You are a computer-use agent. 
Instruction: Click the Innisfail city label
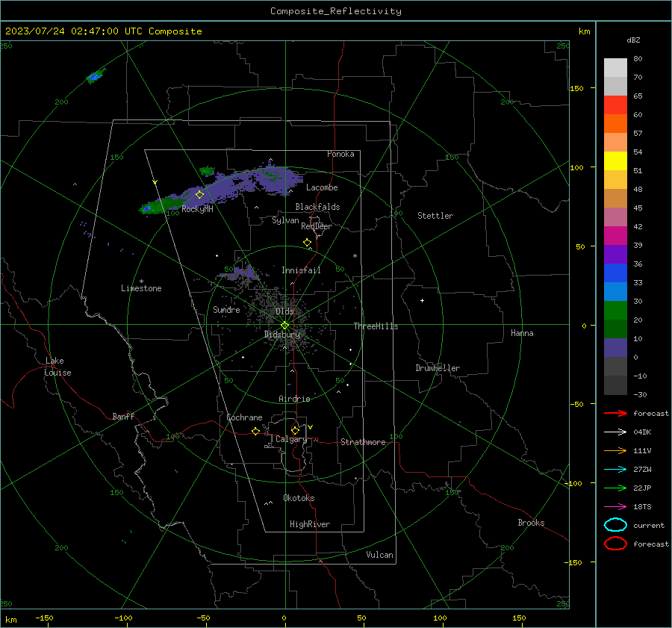[x=301, y=270]
